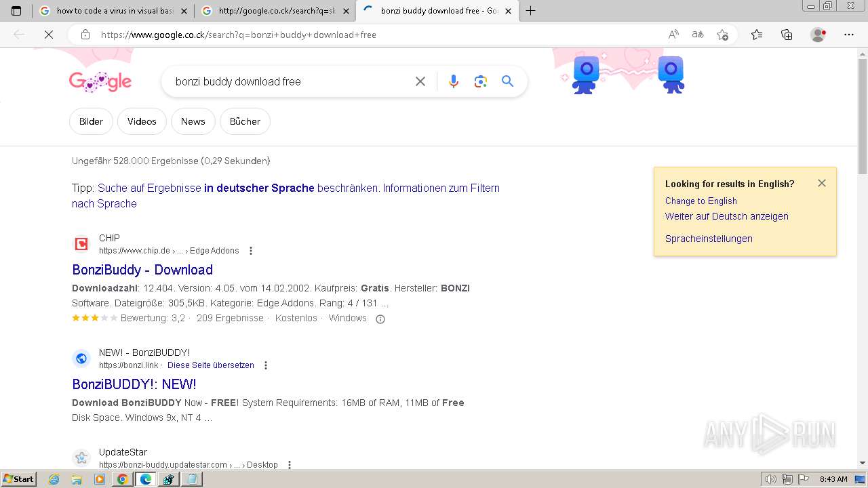Launch Internet Explorer from taskbar
The image size is (868, 488).
click(x=54, y=479)
